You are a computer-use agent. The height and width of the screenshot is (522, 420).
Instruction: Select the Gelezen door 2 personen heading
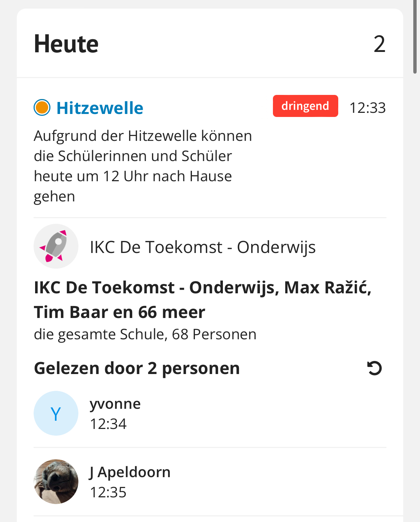(137, 368)
